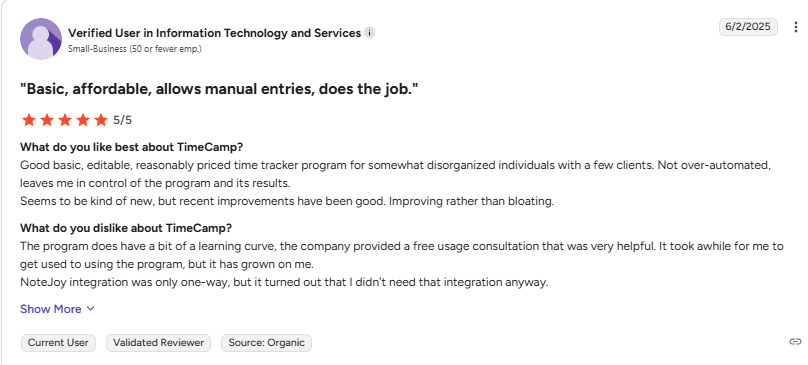This screenshot has height=365, width=808.
Task: Click the chevron next to Show More
Action: point(90,309)
